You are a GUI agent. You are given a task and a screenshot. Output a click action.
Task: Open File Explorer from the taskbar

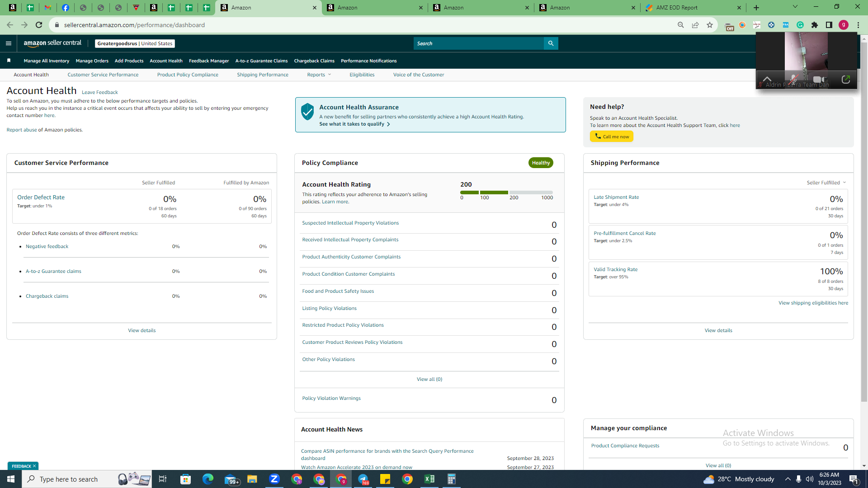pos(252,479)
